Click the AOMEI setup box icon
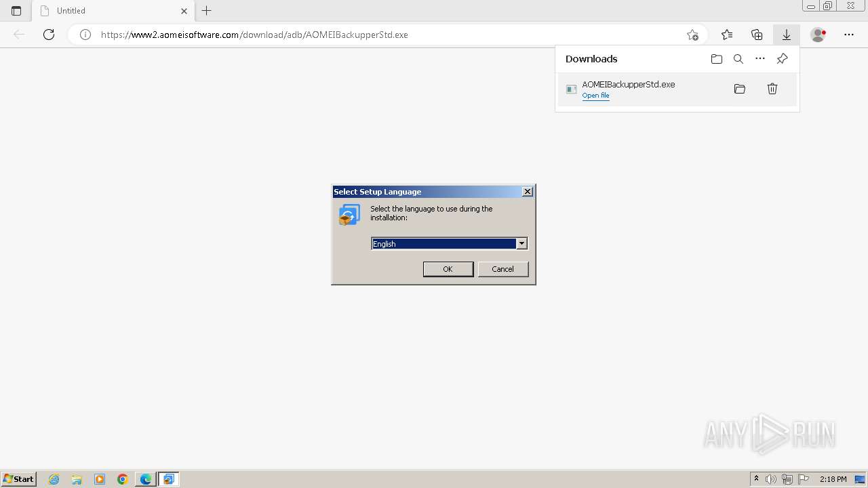This screenshot has height=488, width=868. tap(350, 215)
